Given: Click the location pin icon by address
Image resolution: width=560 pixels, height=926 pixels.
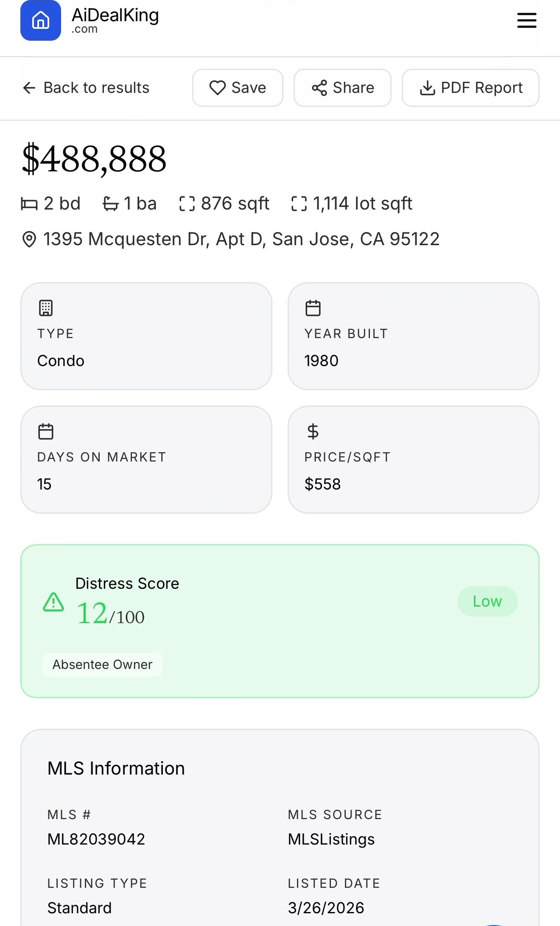Looking at the screenshot, I should pyautogui.click(x=29, y=239).
